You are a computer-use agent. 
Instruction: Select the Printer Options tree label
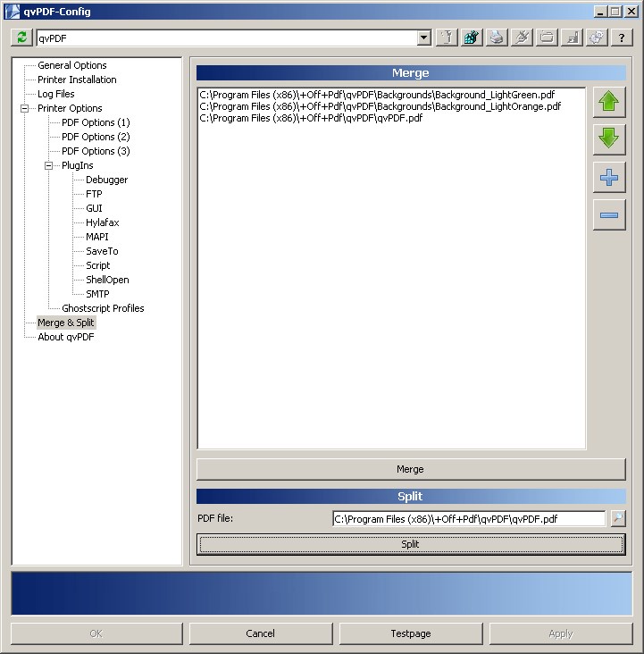(x=70, y=108)
